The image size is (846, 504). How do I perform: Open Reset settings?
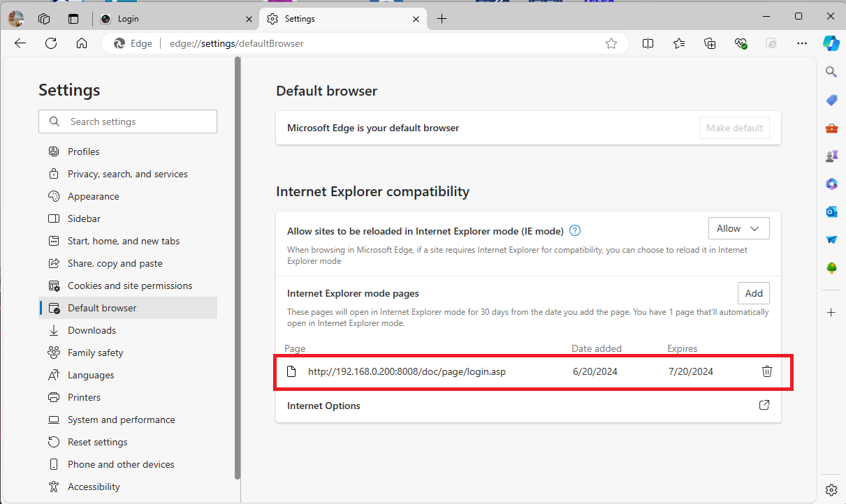pos(128,442)
